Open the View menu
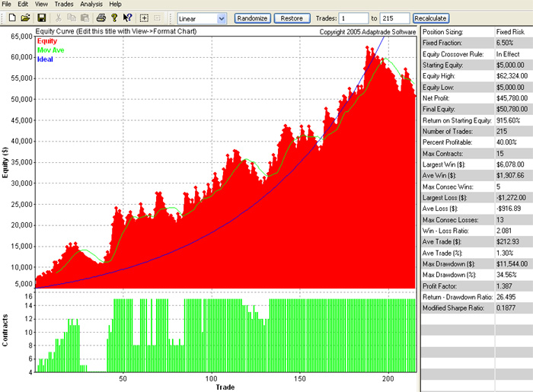 (41, 5)
